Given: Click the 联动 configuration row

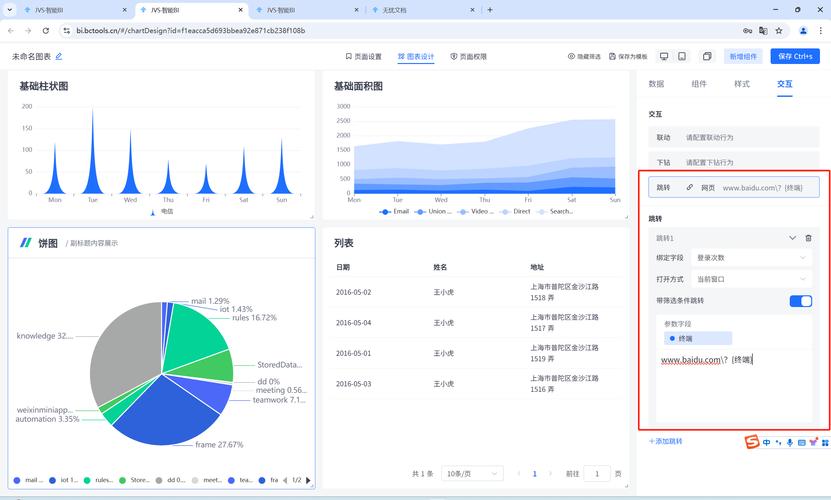Looking at the screenshot, I should point(734,137).
